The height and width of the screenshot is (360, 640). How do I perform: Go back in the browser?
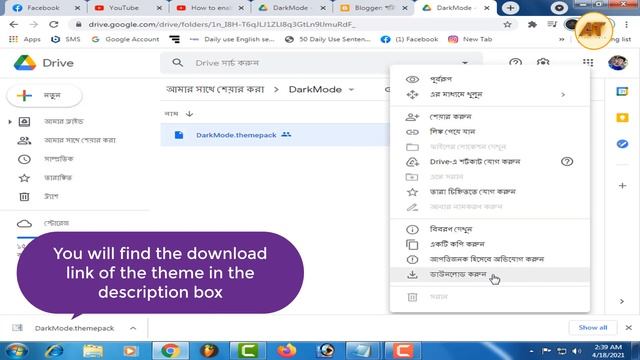[x=14, y=24]
